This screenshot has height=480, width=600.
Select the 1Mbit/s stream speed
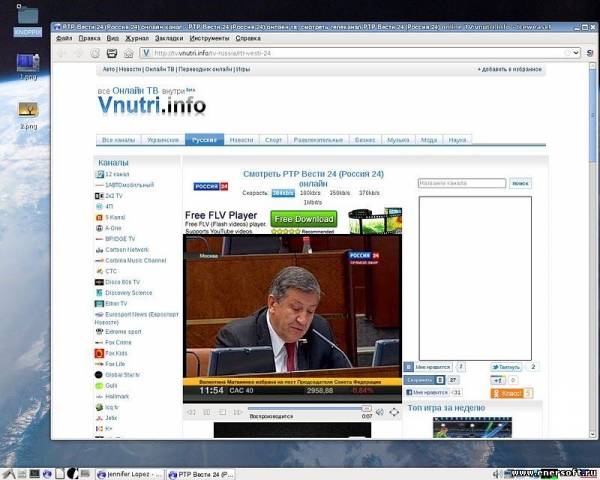(x=313, y=202)
